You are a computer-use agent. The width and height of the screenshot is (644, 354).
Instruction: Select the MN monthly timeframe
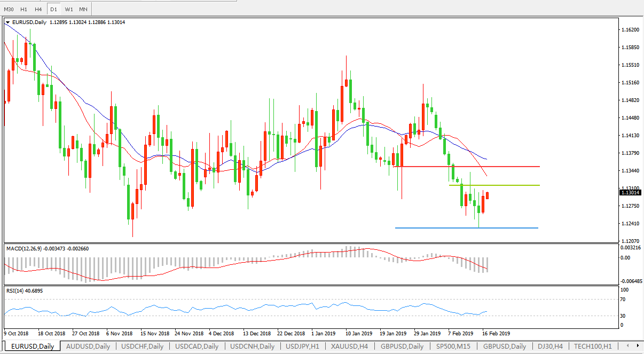pyautogui.click(x=83, y=9)
